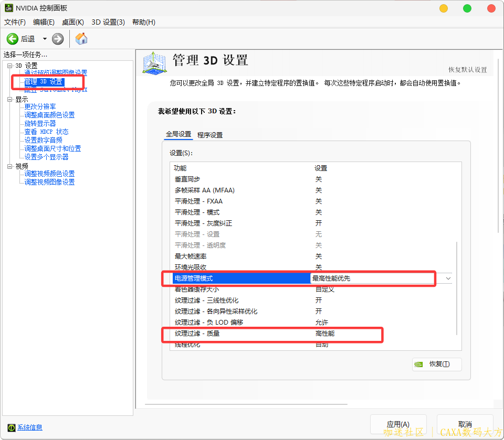Select the 纹理过滤 - 三线性优化 row
This screenshot has height=440, width=504.
coord(313,301)
